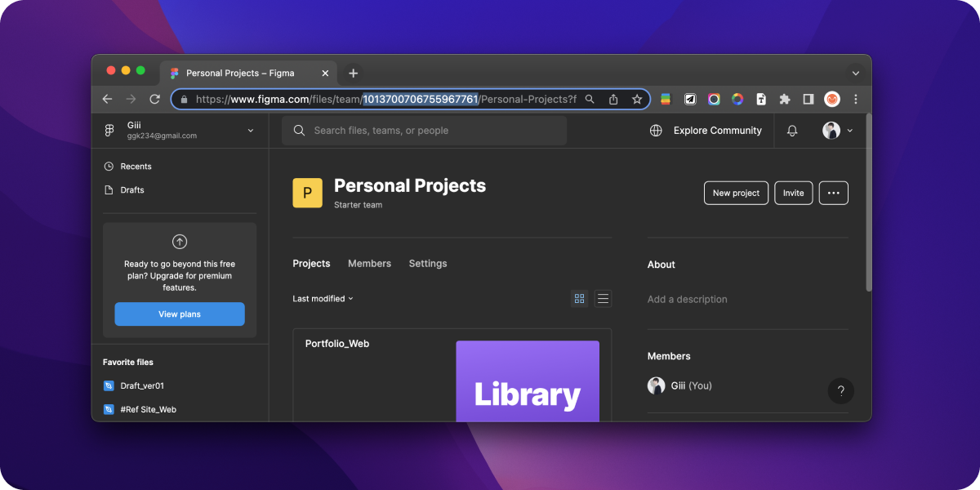Open the help question mark button
Screen dimensions: 980x490
(841, 390)
